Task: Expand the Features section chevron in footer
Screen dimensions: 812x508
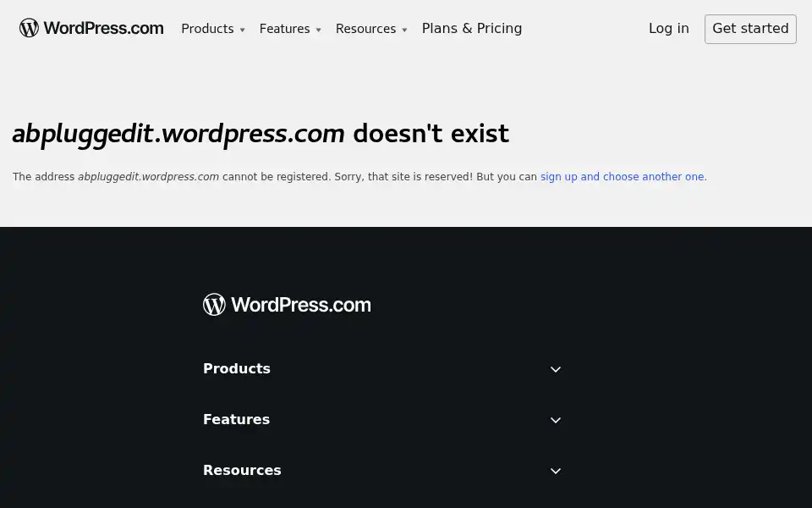Action: 555,421
